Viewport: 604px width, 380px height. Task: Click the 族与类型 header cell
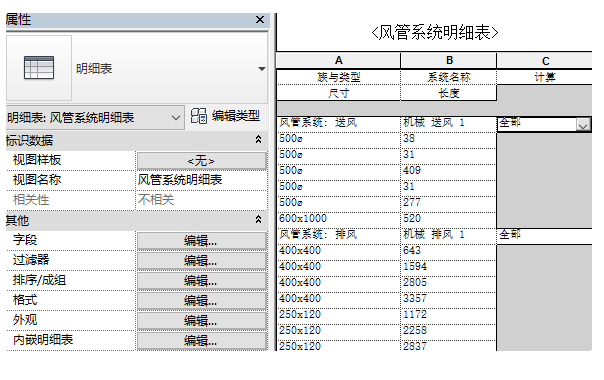339,77
